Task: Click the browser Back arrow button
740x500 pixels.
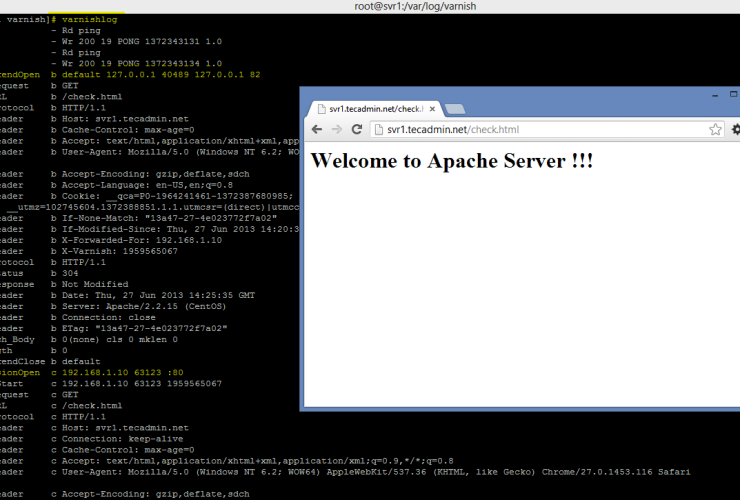Action: point(317,129)
